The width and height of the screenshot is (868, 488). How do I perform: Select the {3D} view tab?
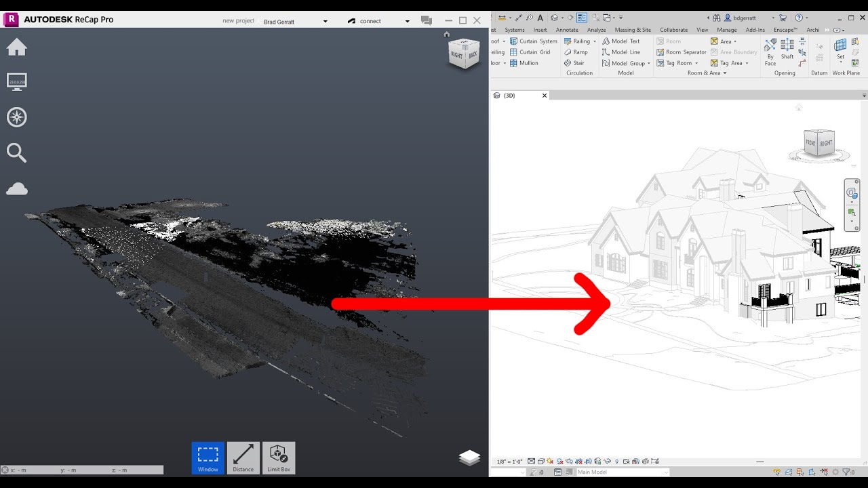pos(519,96)
